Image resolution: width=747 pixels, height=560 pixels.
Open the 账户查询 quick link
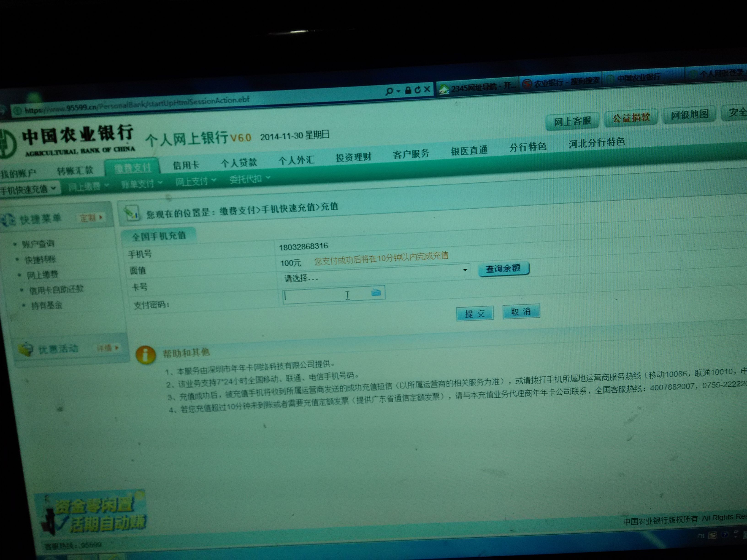click(38, 244)
